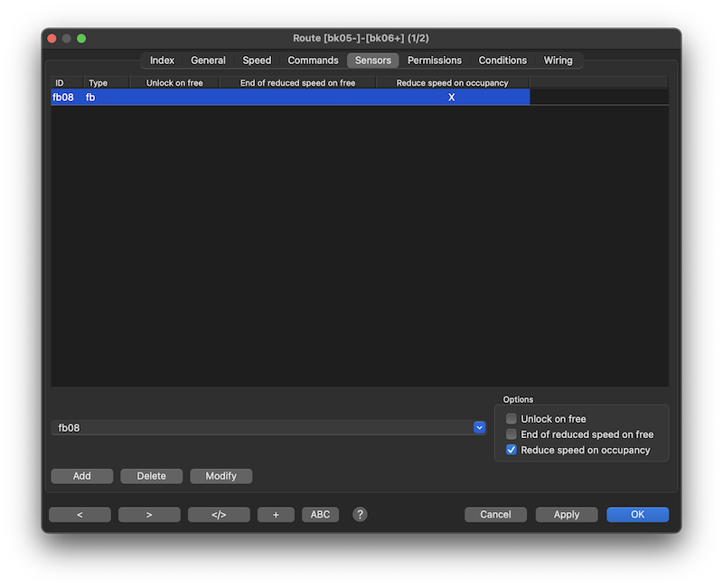723x588 pixels.
Task: Go to next route with > button
Action: 149,514
